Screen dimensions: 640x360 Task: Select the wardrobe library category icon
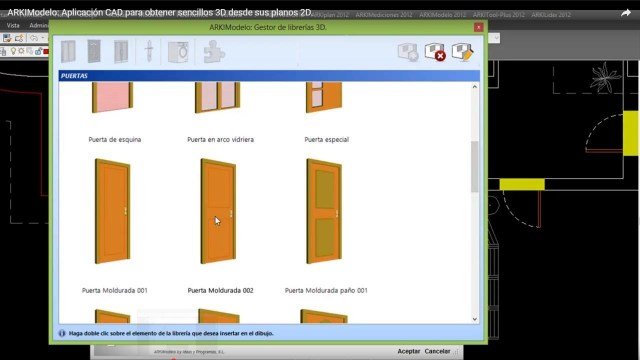point(121,51)
